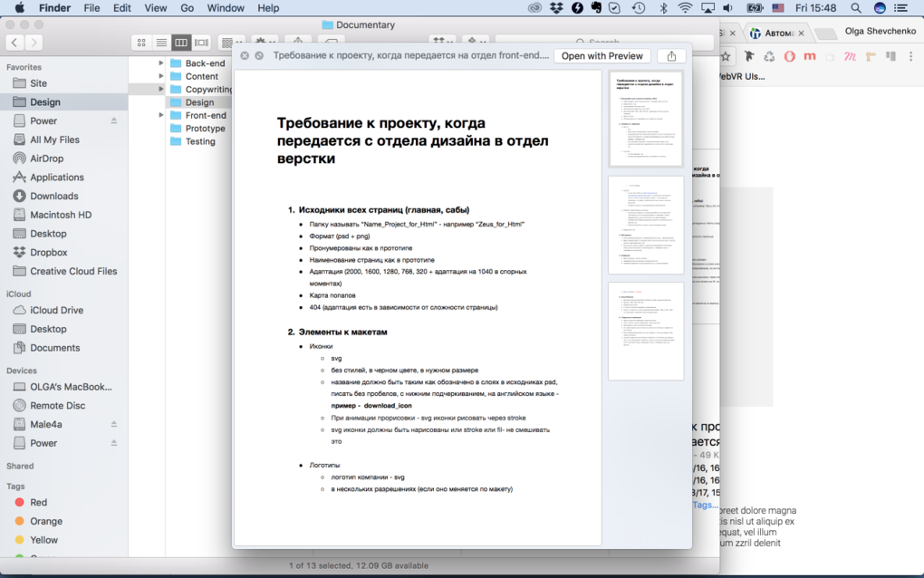Select second page thumbnail in Quick Look
The width and height of the screenshot is (924, 578).
[646, 225]
